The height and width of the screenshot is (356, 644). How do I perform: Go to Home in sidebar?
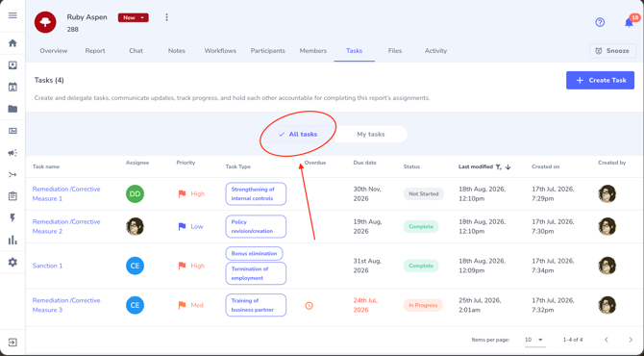pyautogui.click(x=12, y=43)
